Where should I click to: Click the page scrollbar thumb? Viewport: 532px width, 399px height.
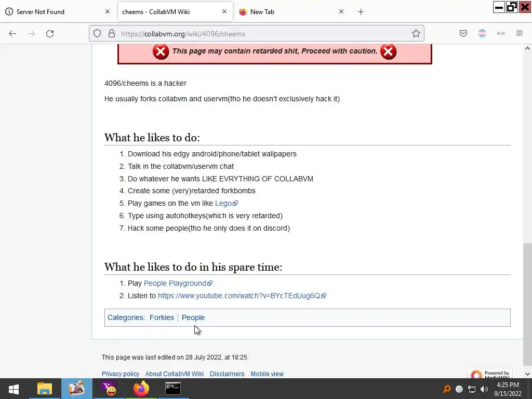527,303
